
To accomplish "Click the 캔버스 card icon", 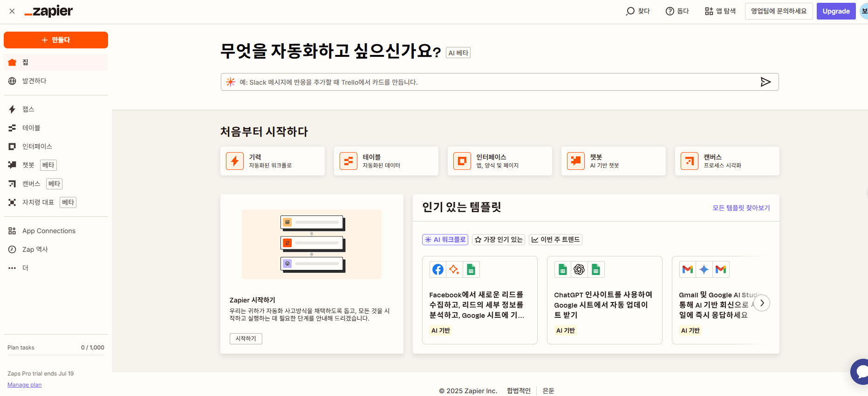I will pyautogui.click(x=690, y=161).
